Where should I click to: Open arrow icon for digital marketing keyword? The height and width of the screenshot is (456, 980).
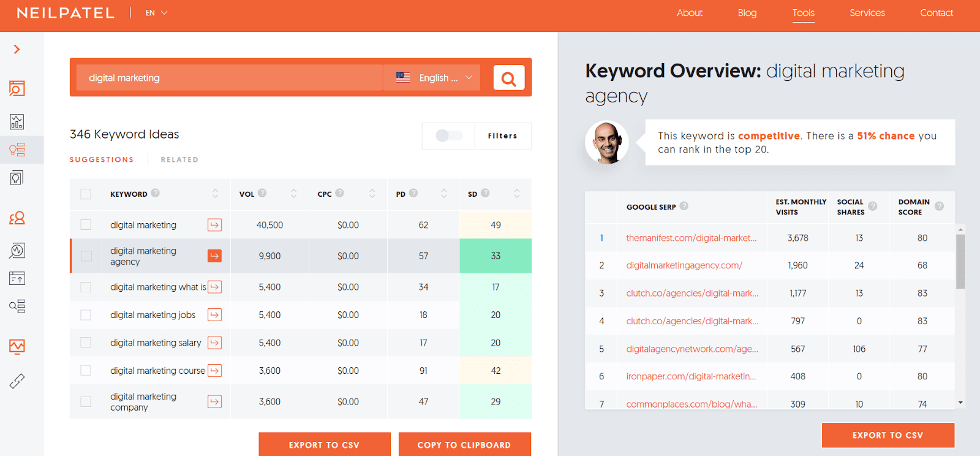pos(214,225)
